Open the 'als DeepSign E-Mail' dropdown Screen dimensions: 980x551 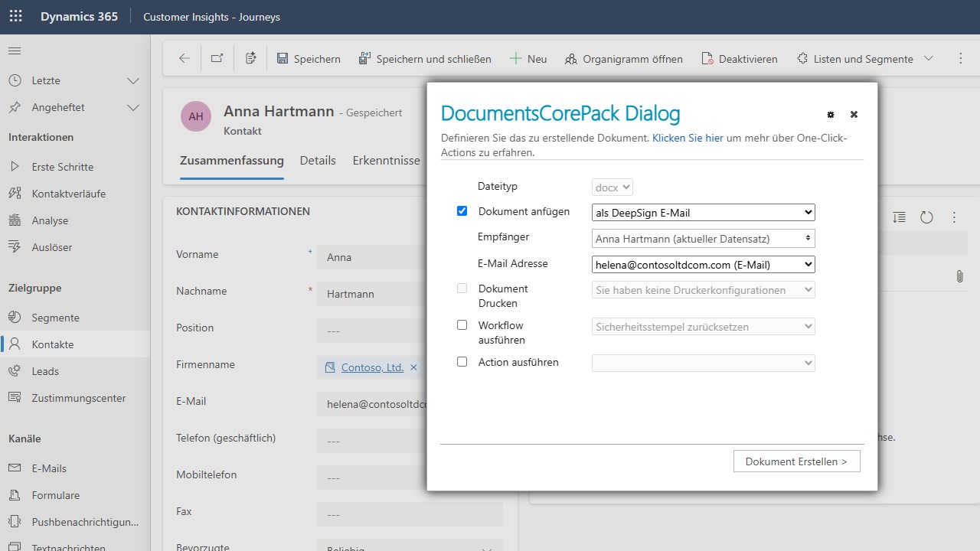pyautogui.click(x=704, y=213)
